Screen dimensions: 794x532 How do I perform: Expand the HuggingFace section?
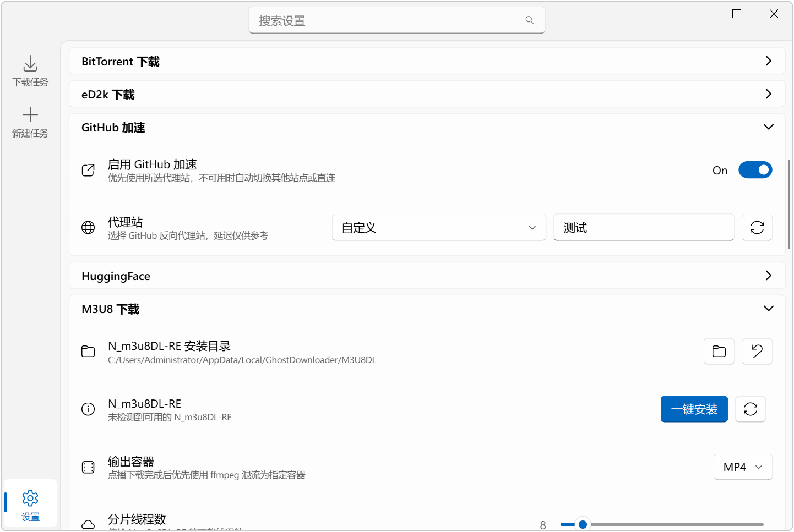point(427,276)
